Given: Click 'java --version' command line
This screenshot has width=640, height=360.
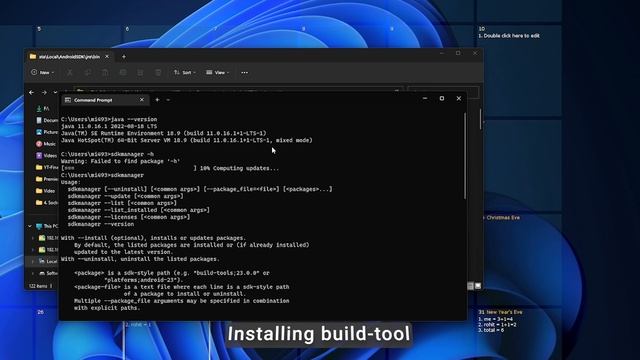Looking at the screenshot, I should tap(109, 119).
